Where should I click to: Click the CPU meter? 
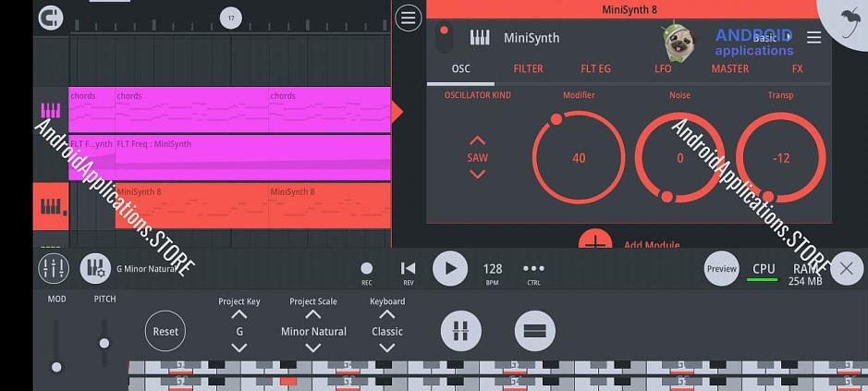point(764,272)
